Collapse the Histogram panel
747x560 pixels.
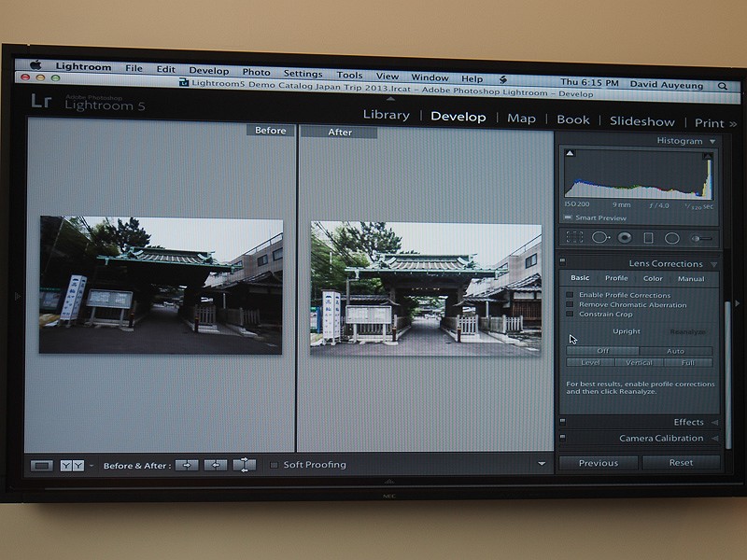tap(712, 142)
